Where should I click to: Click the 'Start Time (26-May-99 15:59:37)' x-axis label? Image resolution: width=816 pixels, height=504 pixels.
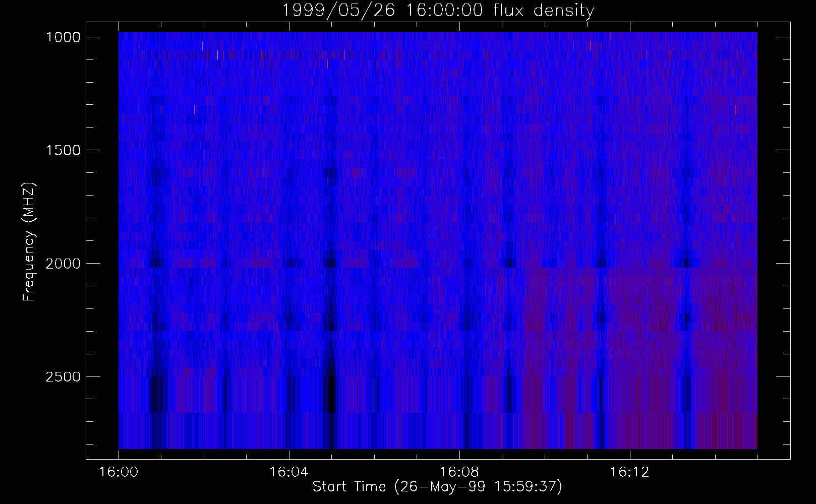coord(437,487)
